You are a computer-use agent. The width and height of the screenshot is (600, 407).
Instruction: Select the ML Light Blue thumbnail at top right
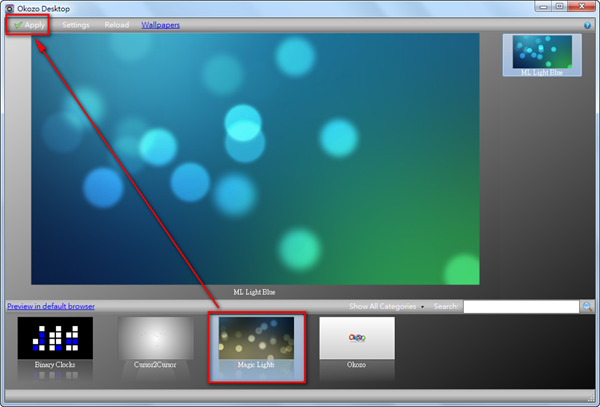pyautogui.click(x=542, y=55)
